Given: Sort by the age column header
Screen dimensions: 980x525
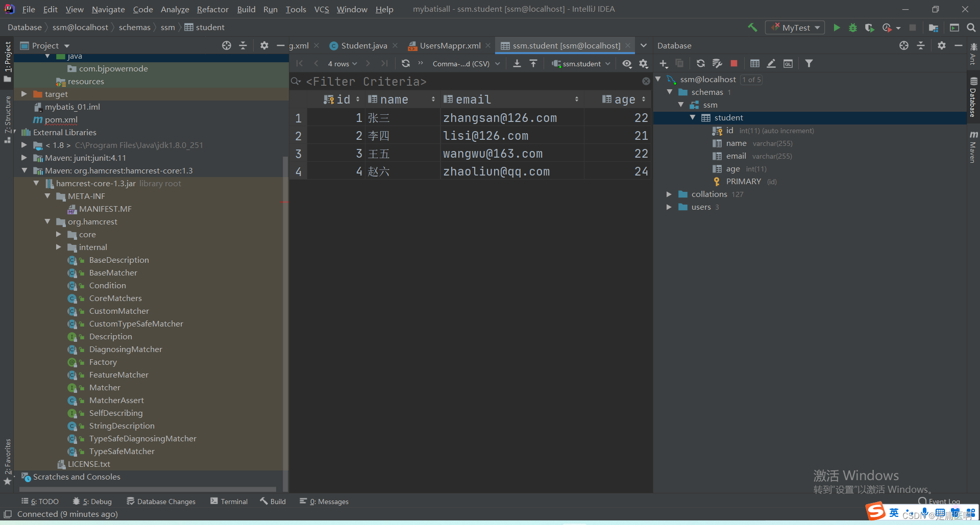Looking at the screenshot, I should (619, 99).
